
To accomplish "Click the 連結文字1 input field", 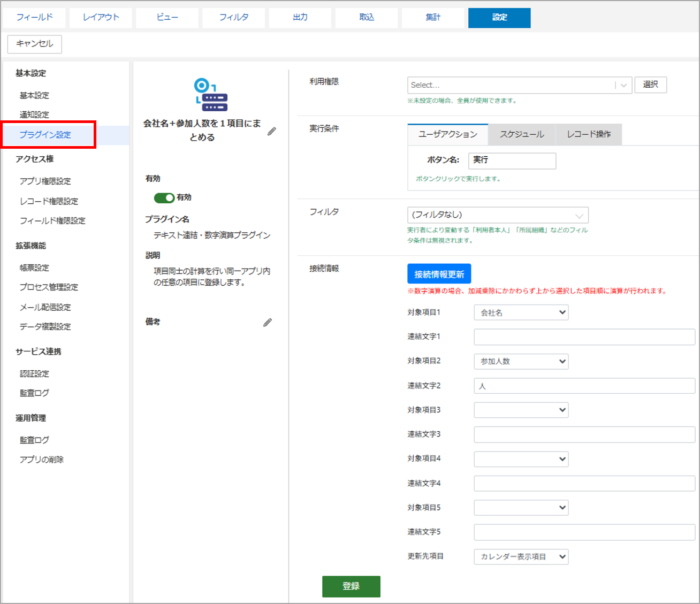I will click(x=584, y=338).
